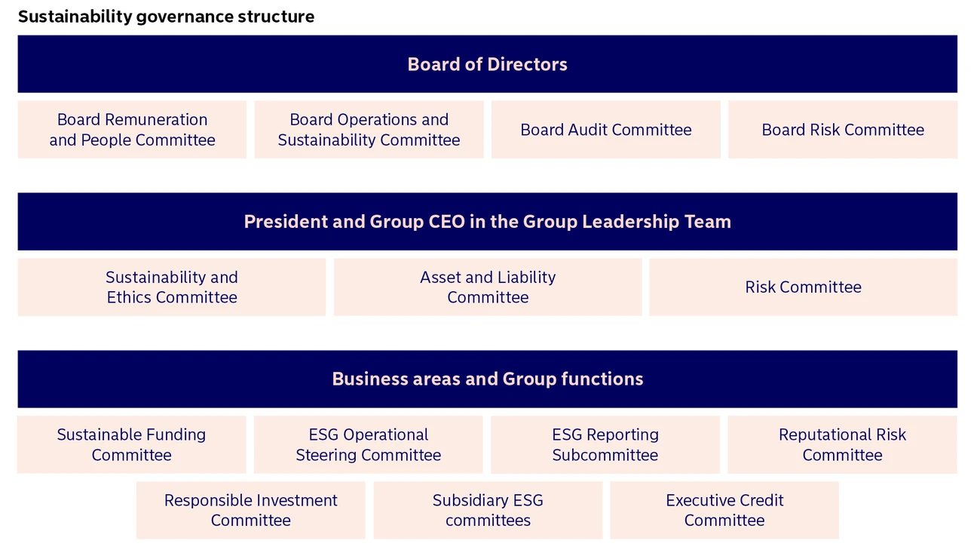The height and width of the screenshot is (559, 980).
Task: Select the Board Audit Committee box
Action: pos(605,130)
